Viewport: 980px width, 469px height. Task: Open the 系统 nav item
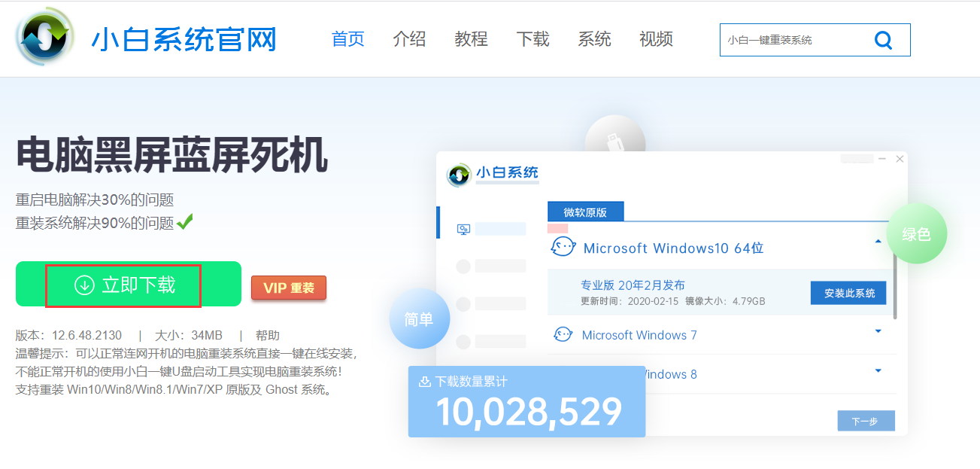point(595,39)
